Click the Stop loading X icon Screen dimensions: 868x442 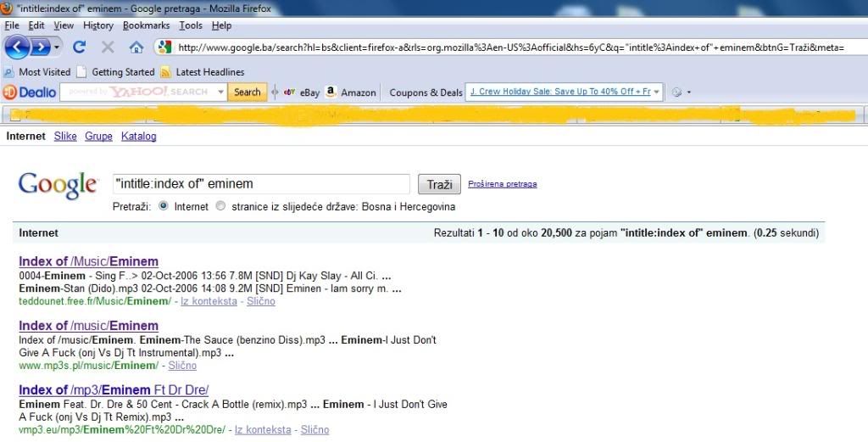pyautogui.click(x=108, y=47)
